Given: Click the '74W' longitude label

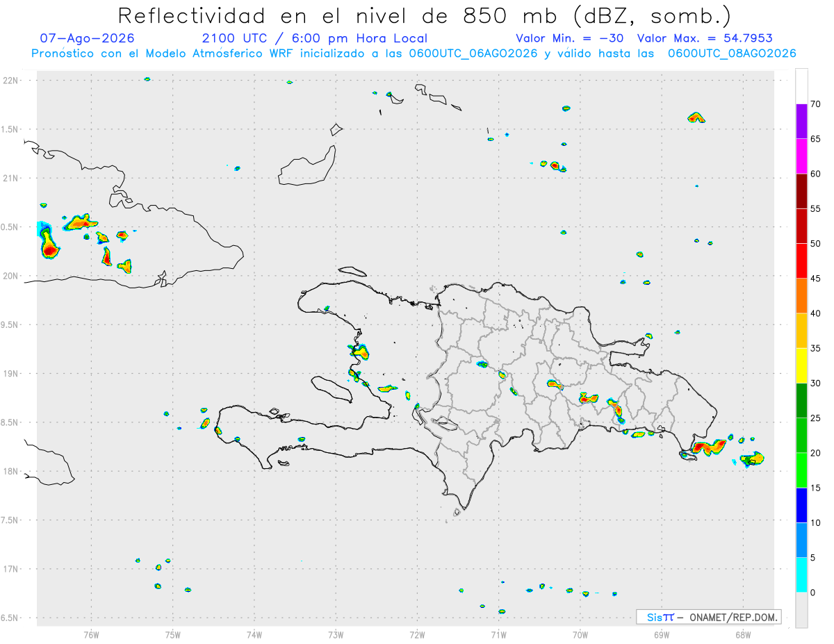Looking at the screenshot, I should click(x=254, y=634).
